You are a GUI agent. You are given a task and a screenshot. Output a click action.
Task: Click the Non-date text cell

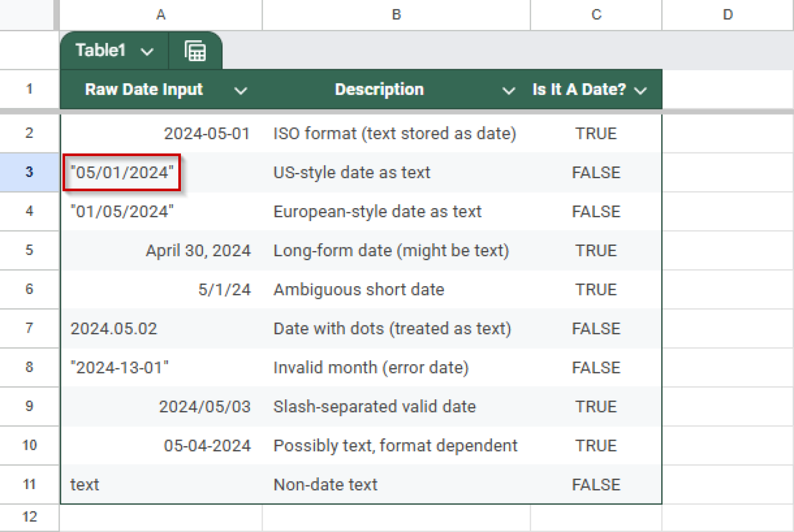(x=325, y=484)
